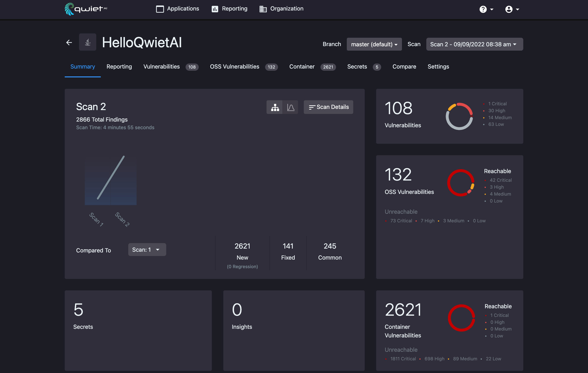The width and height of the screenshot is (588, 373).
Task: Click the 2621 Container Vulnerabilities number
Action: pyautogui.click(x=403, y=310)
